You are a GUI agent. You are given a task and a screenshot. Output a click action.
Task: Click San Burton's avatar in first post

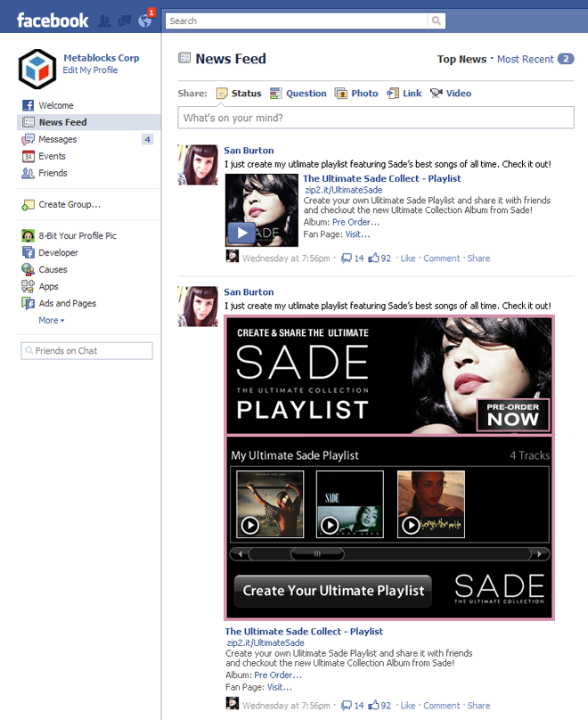coord(198,165)
